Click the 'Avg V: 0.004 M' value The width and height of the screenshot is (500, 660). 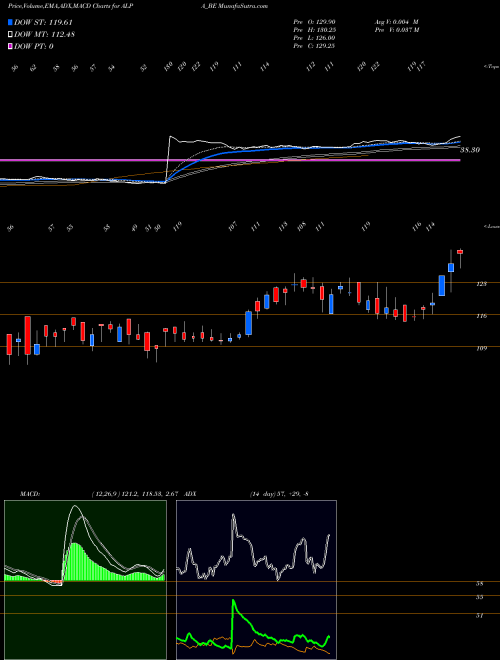(x=396, y=21)
